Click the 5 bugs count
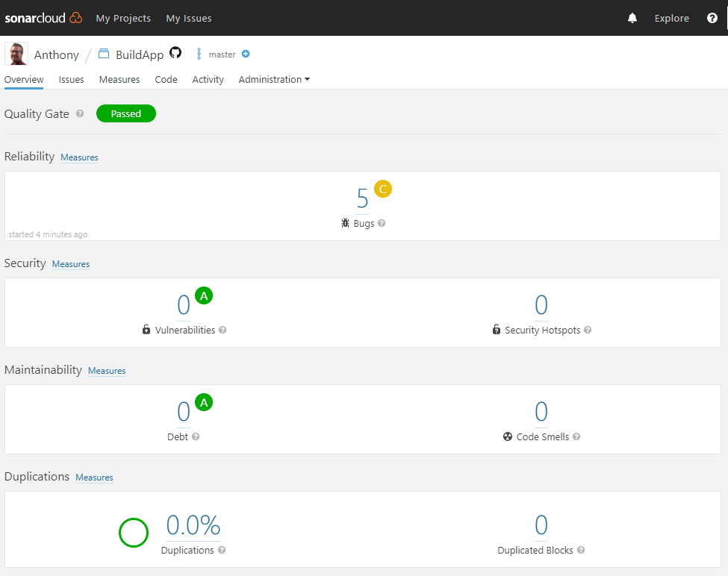The width and height of the screenshot is (728, 576). click(363, 198)
